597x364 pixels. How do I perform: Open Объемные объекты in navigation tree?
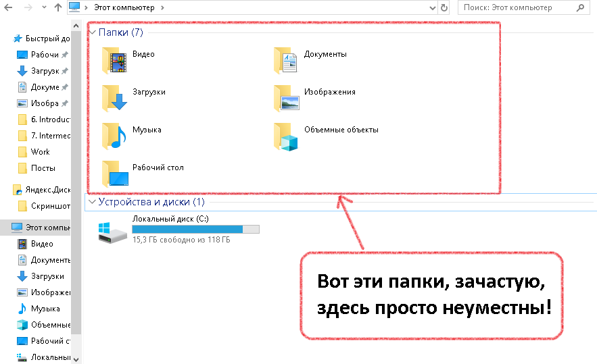click(43, 325)
